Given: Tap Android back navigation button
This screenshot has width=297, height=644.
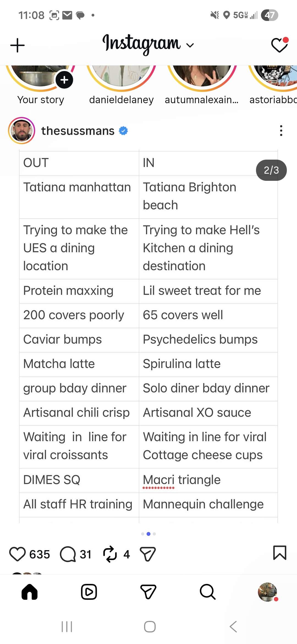Looking at the screenshot, I should click(x=233, y=627).
